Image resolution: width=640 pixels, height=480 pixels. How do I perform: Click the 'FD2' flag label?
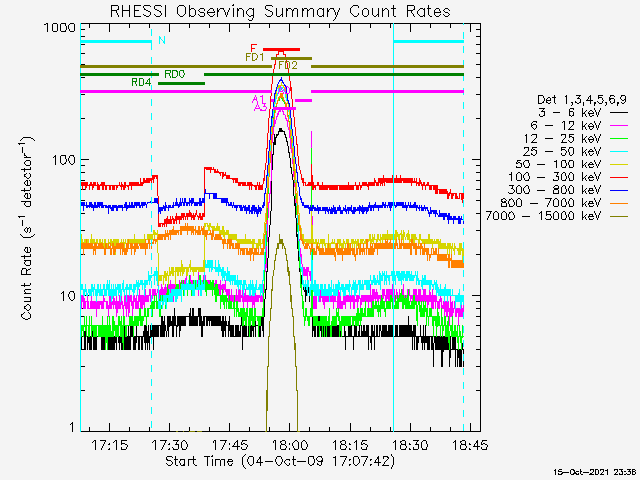click(288, 66)
